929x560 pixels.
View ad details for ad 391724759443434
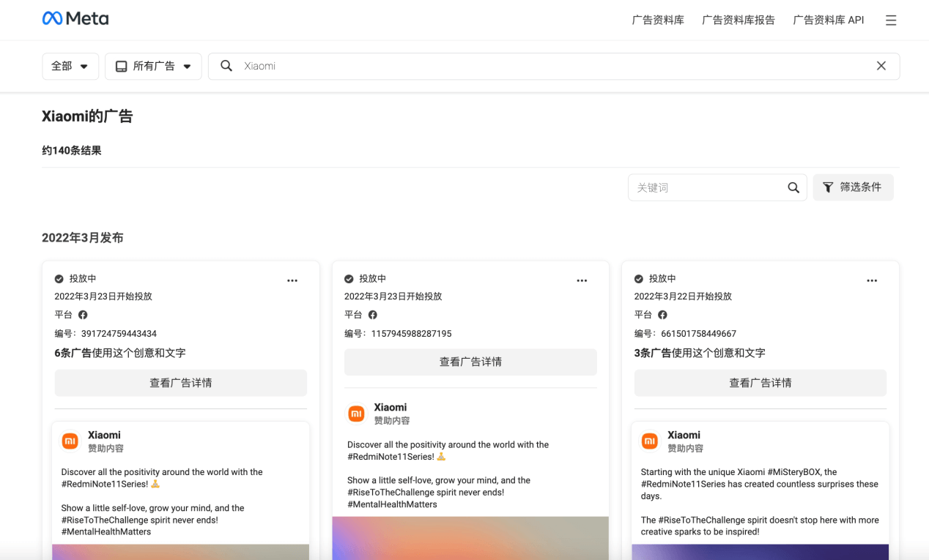(180, 383)
